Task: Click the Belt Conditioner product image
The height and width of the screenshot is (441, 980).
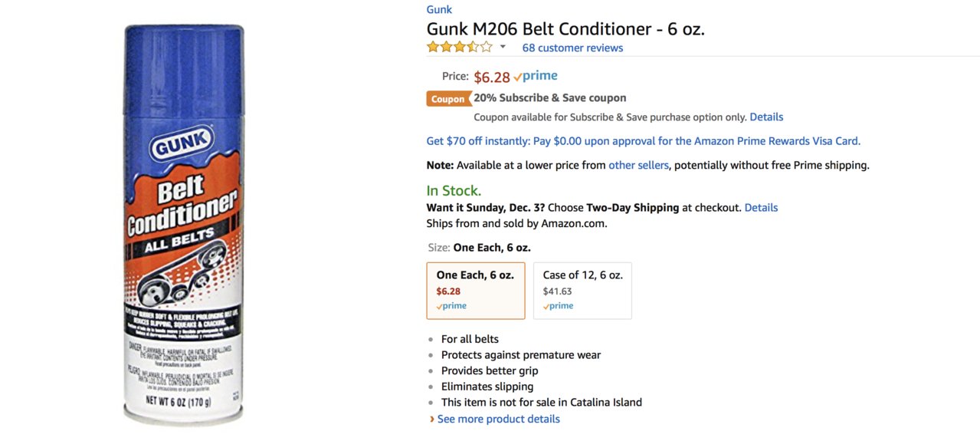Action: click(x=184, y=224)
